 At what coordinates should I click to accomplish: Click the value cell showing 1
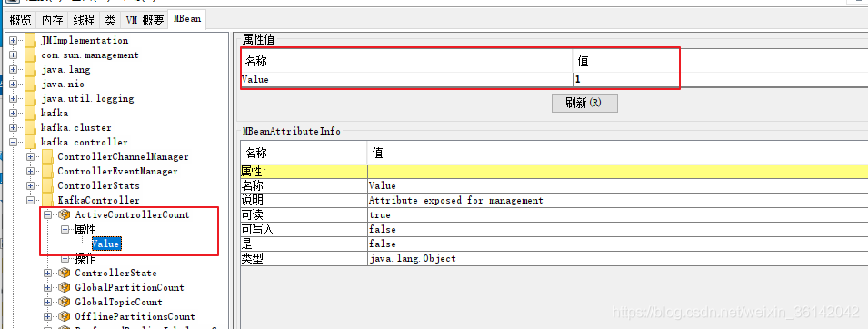720,79
